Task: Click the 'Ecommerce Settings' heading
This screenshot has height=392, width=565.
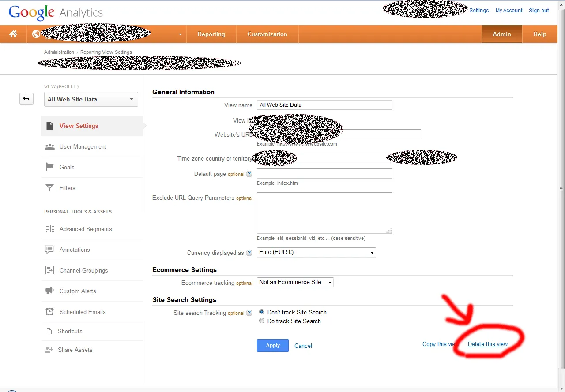Action: [x=185, y=269]
